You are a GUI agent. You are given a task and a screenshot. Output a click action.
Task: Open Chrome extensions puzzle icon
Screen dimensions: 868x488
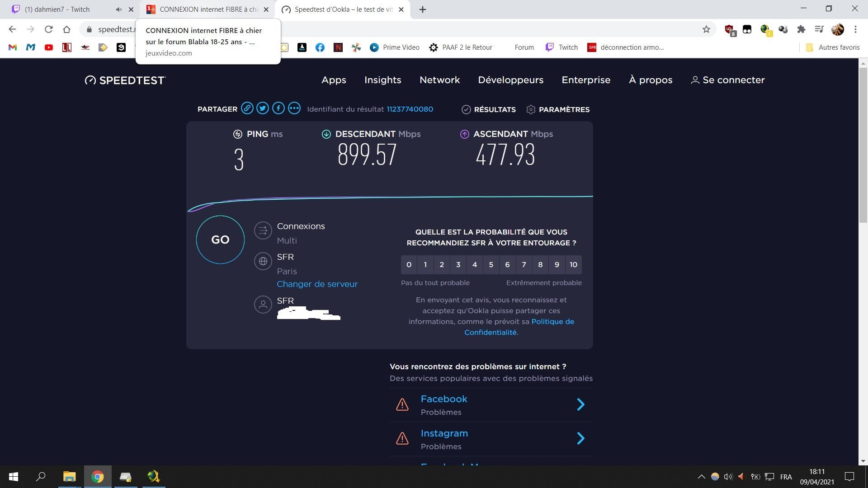click(801, 29)
